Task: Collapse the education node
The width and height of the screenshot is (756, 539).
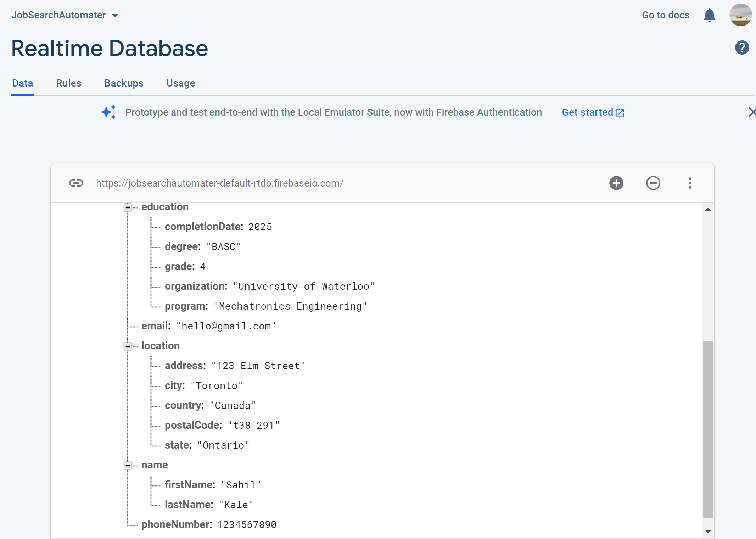Action: click(x=128, y=207)
